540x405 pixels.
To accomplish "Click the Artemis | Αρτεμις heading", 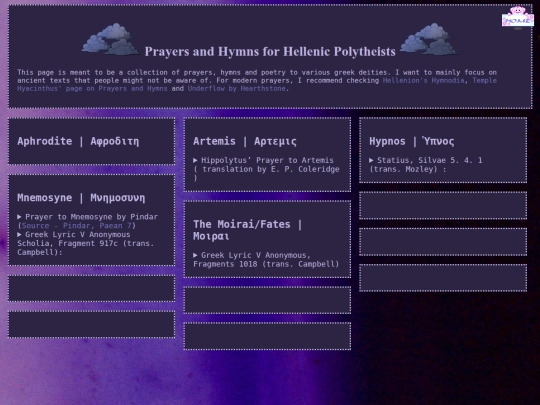I will (245, 141).
